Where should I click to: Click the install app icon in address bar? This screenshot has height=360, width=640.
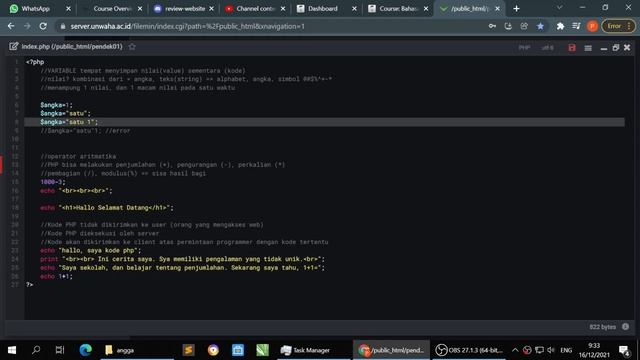[x=508, y=26]
